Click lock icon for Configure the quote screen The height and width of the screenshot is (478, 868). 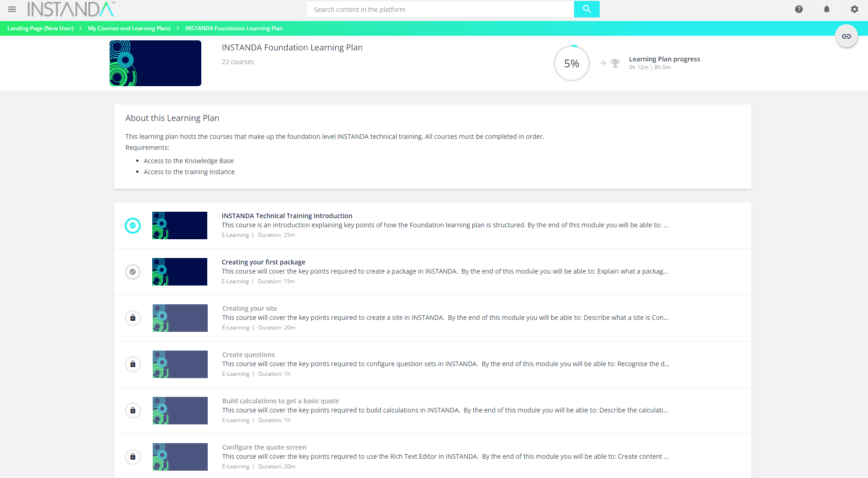coord(133,457)
